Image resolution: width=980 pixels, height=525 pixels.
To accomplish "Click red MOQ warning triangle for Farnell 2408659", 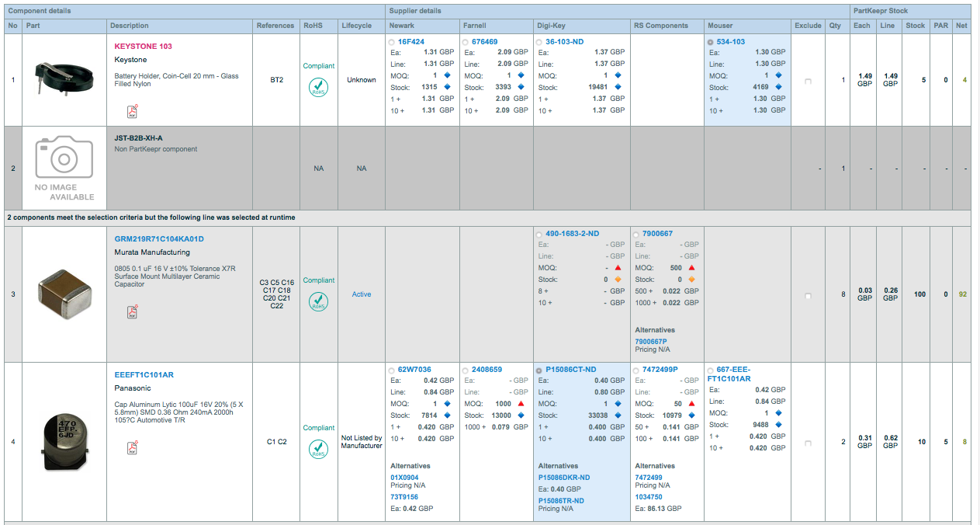I will coord(521,404).
